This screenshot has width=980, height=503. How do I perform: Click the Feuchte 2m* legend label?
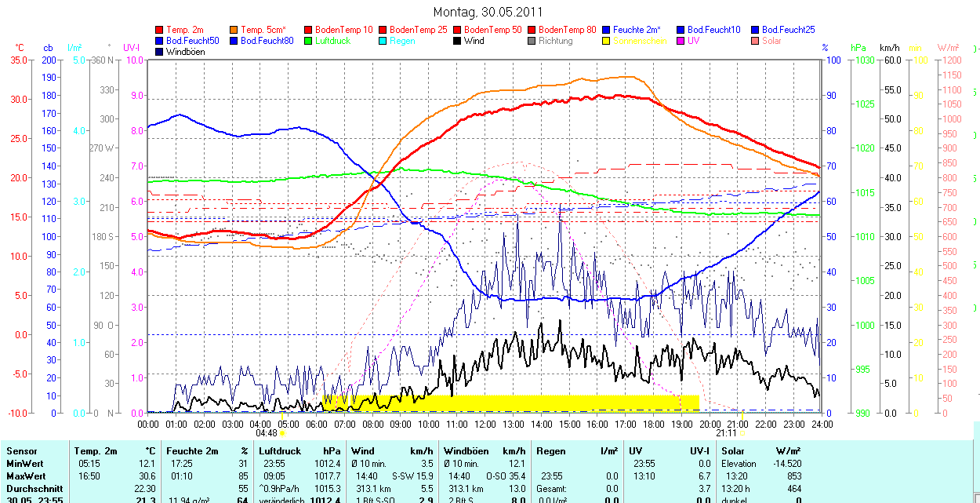pyautogui.click(x=640, y=30)
